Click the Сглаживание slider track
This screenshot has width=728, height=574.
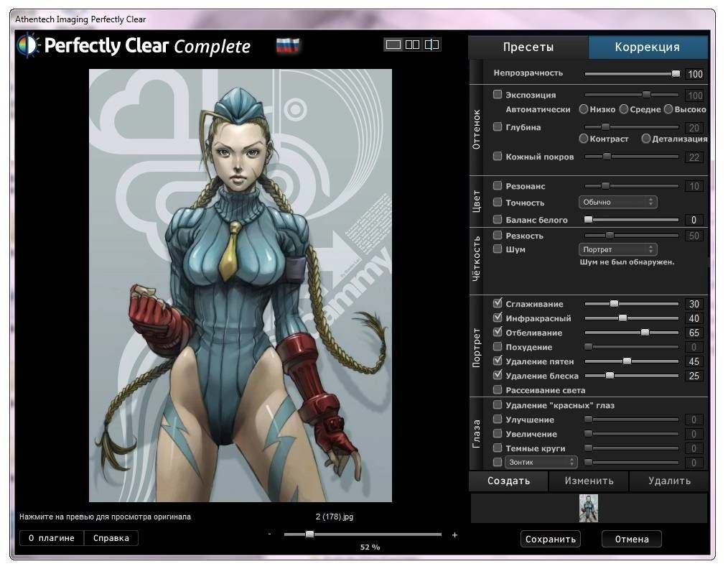pos(631,304)
